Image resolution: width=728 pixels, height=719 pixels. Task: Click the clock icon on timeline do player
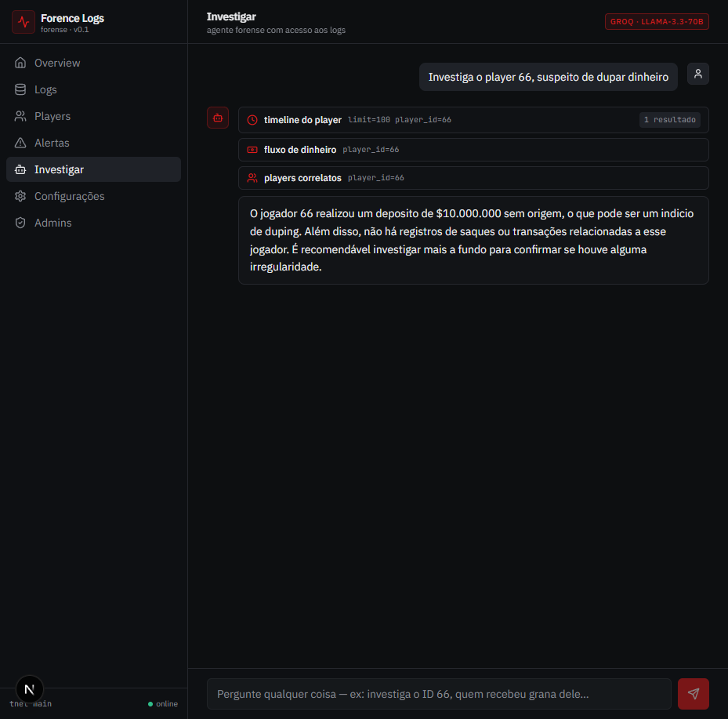click(x=252, y=120)
